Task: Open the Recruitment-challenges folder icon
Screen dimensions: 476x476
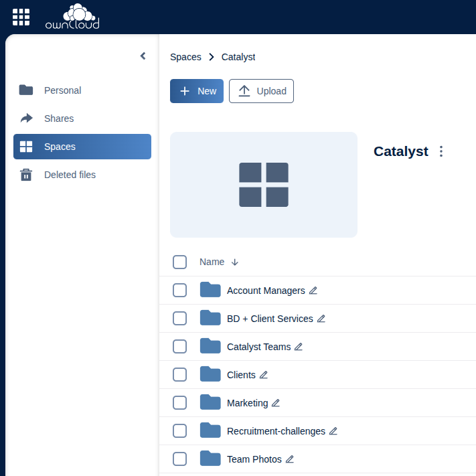Action: (210, 430)
